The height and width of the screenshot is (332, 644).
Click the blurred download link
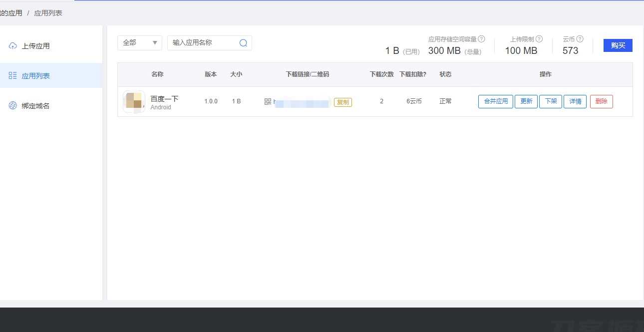click(x=302, y=103)
